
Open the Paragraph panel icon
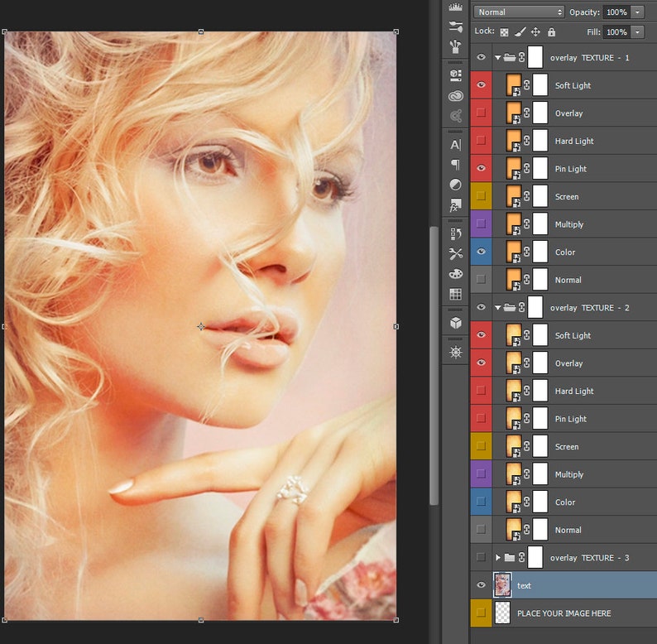pos(455,165)
